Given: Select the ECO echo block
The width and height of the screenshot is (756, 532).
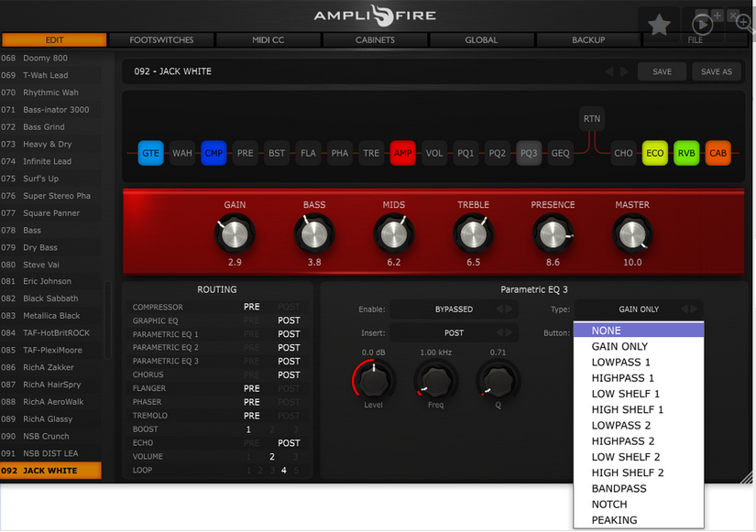Looking at the screenshot, I should 655,153.
